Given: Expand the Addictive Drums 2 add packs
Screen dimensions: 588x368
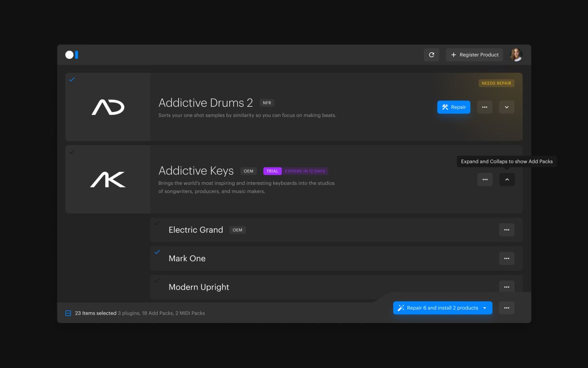Looking at the screenshot, I should pyautogui.click(x=506, y=107).
